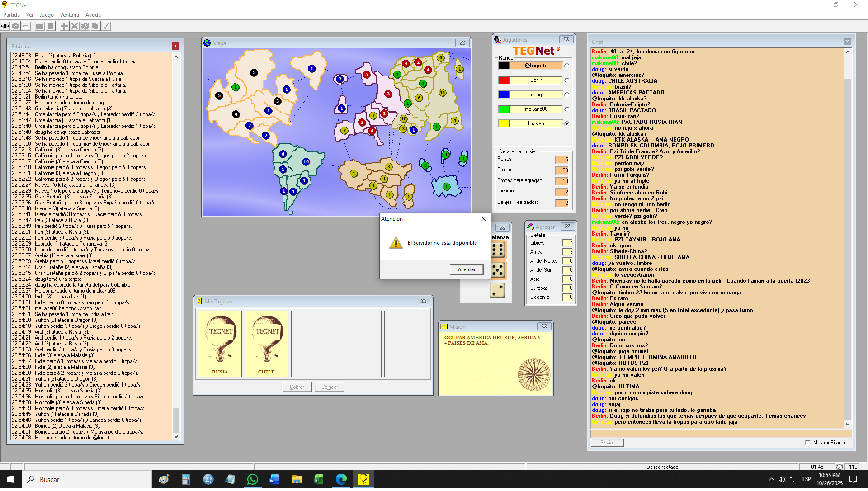Select the radio button next to Berlin

coord(566,80)
